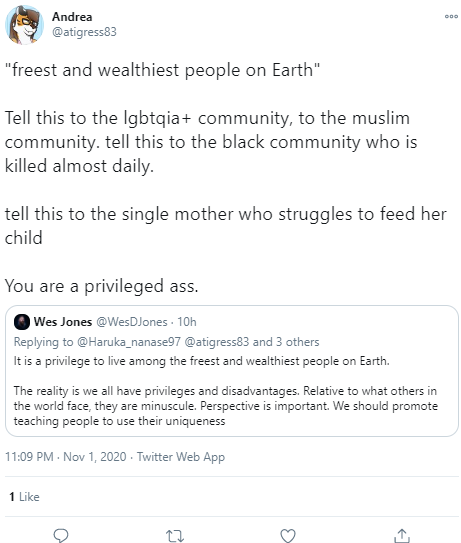The height and width of the screenshot is (543, 461).
Task: Click the reply speech bubble icon
Action: pos(61,535)
